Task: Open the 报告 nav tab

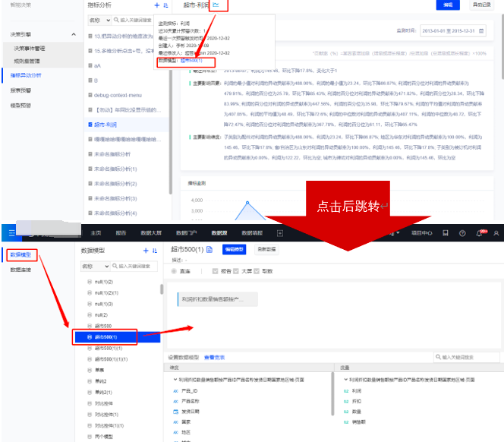Action: [x=121, y=233]
